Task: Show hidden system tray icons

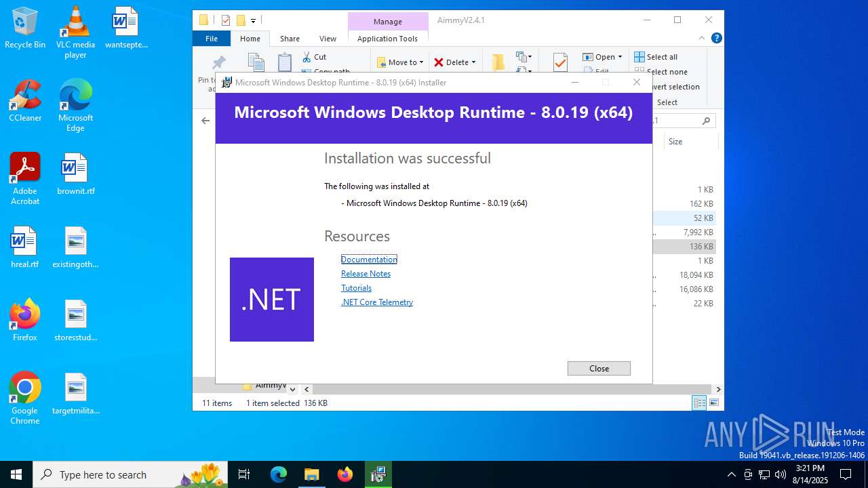Action: [731, 474]
